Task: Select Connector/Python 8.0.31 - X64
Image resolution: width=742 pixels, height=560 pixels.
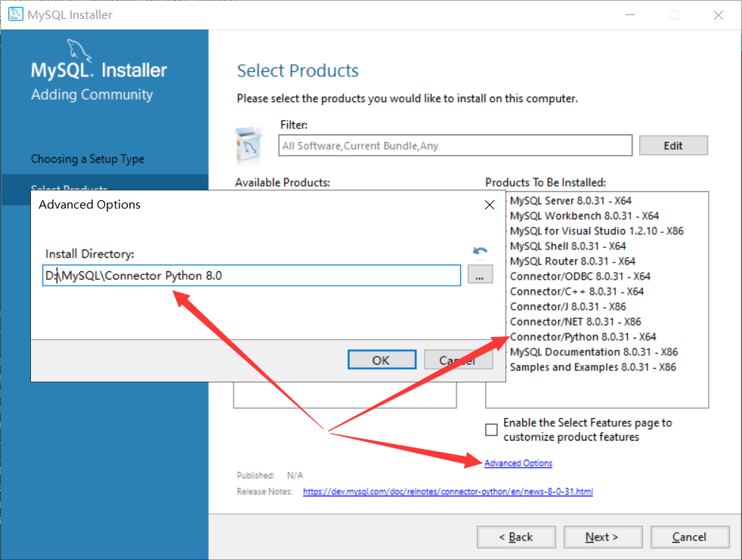Action: 583,337
